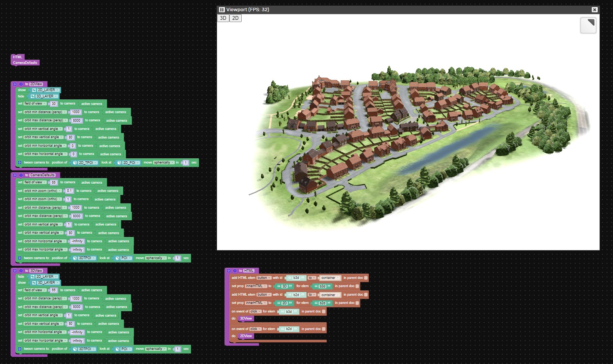
Task: Click cube icon of POI in 3DView
Action: [x=118, y=349]
